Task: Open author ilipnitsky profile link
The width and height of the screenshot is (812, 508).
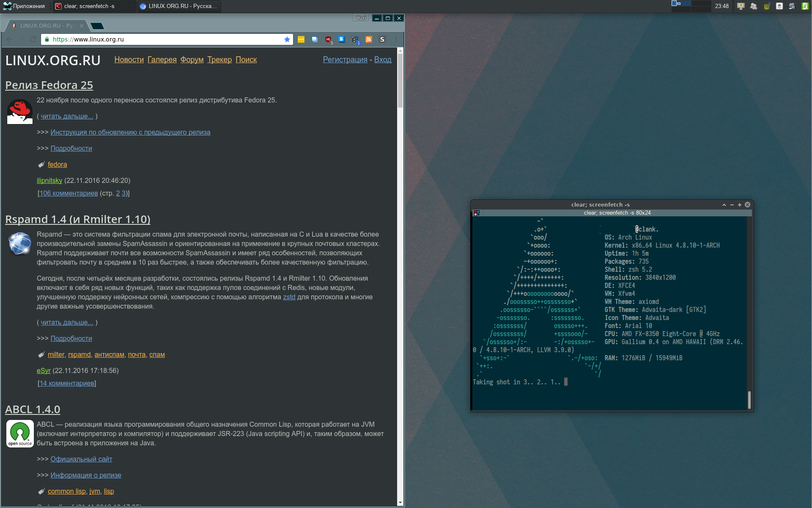Action: coord(49,181)
